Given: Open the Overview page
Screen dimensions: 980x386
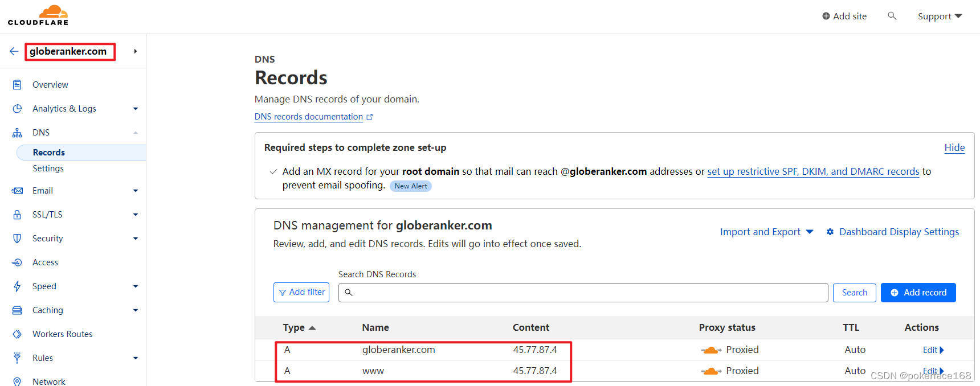Looking at the screenshot, I should tap(50, 85).
